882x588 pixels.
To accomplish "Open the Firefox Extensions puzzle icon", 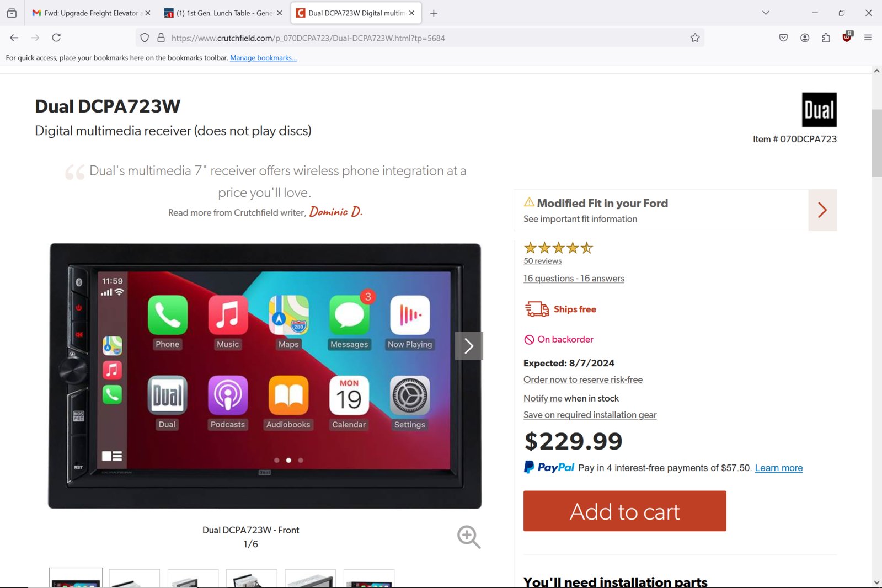I will tap(826, 38).
